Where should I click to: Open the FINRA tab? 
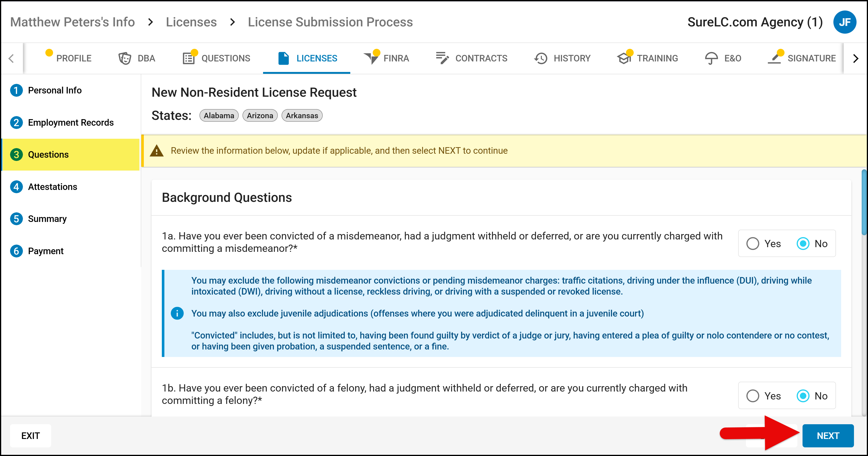(x=386, y=58)
